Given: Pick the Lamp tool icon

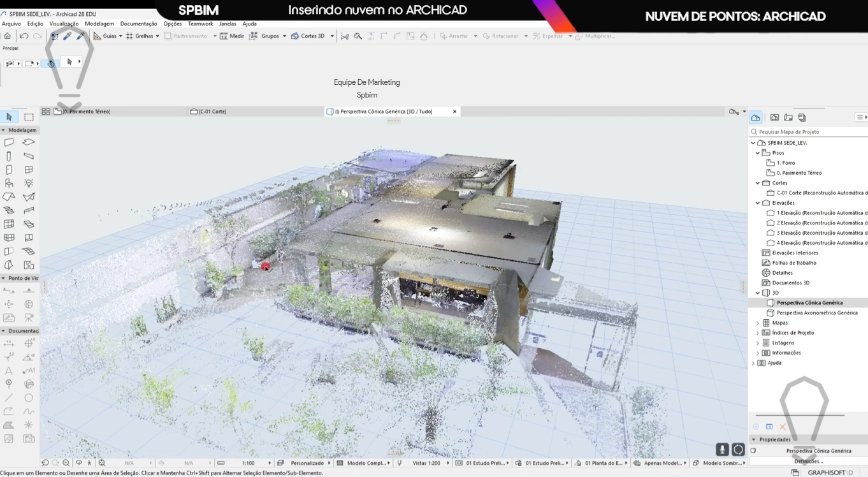Looking at the screenshot, I should pos(29,184).
